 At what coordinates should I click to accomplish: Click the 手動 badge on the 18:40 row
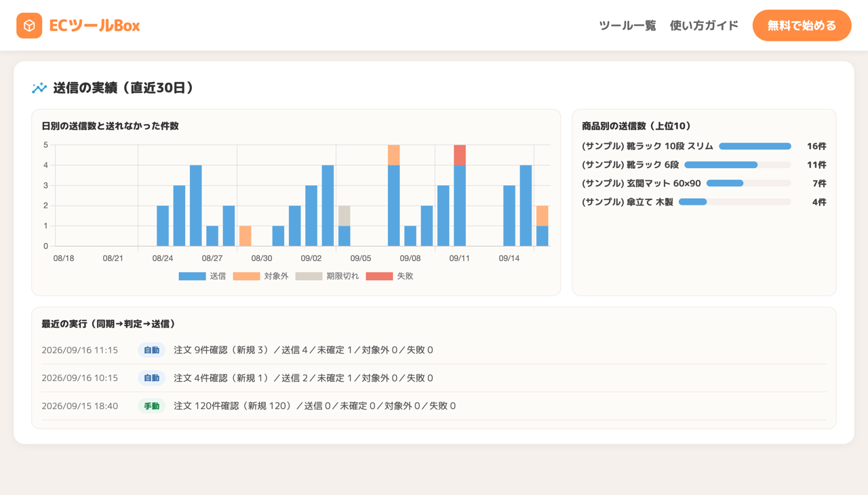click(151, 406)
